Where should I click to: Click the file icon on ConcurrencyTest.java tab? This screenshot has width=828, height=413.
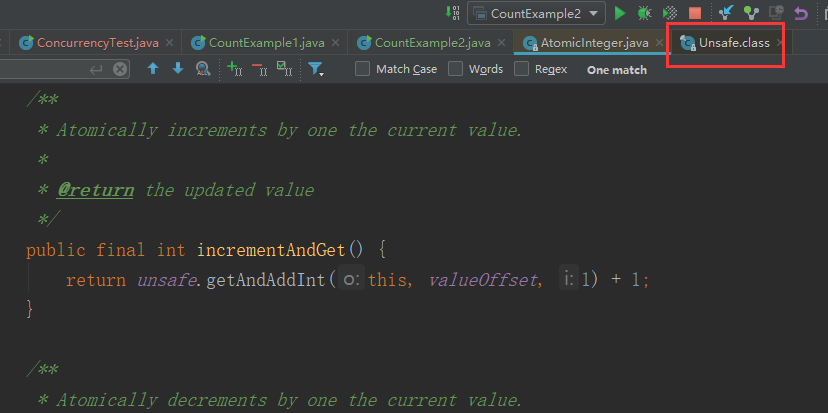point(26,43)
